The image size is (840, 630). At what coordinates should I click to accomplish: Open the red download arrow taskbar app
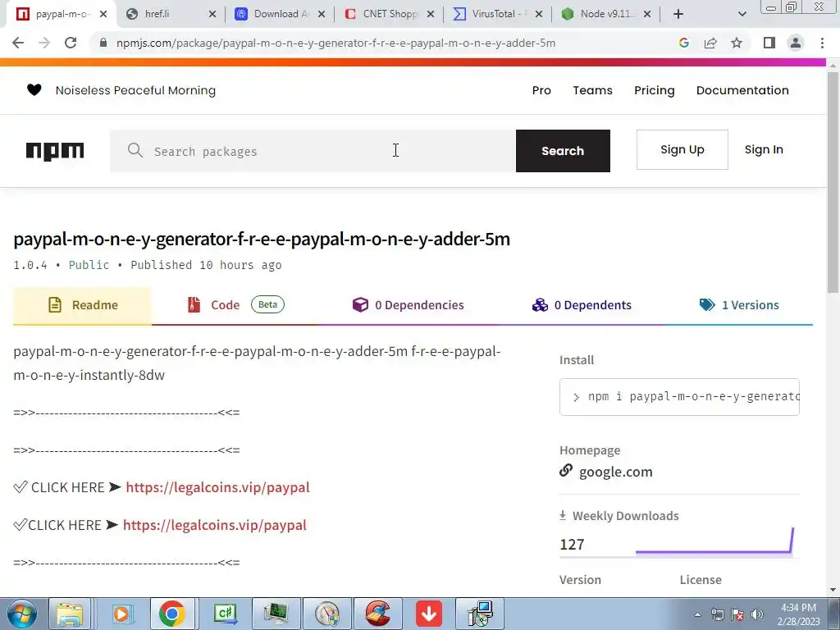pos(429,614)
